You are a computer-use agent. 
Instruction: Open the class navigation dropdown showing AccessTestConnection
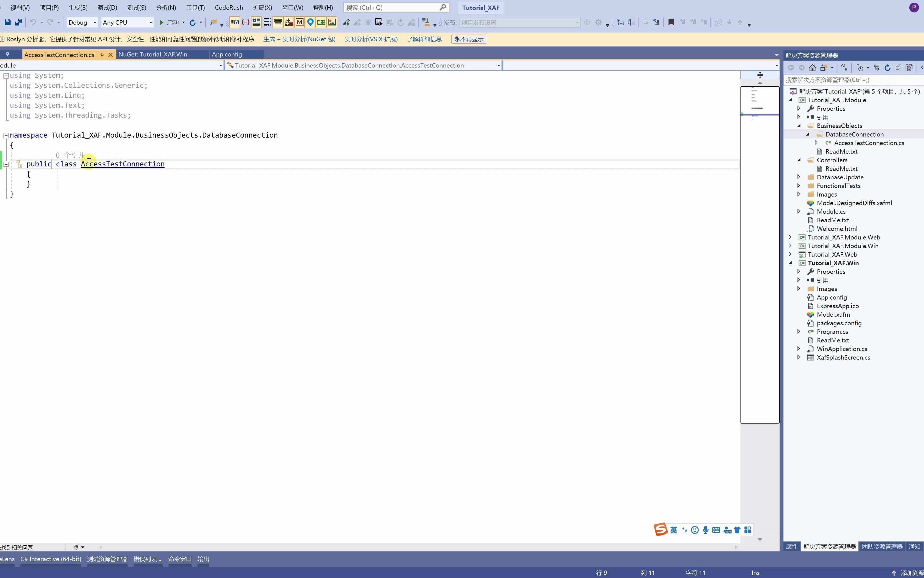click(x=363, y=65)
